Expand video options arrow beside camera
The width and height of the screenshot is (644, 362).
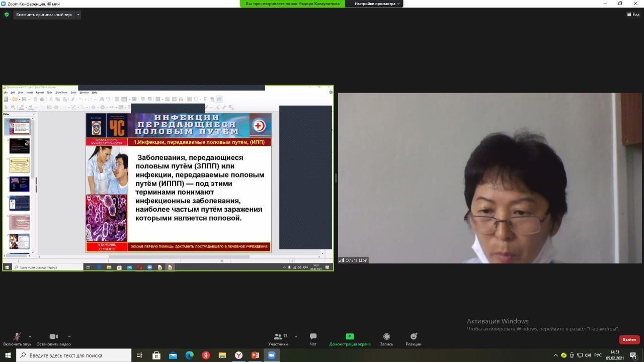click(x=69, y=336)
